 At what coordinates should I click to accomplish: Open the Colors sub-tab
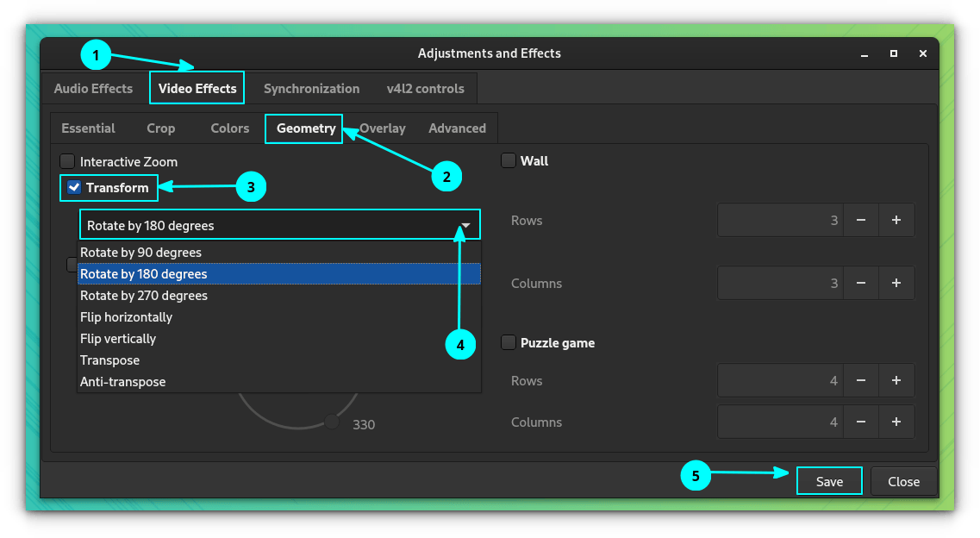click(229, 128)
